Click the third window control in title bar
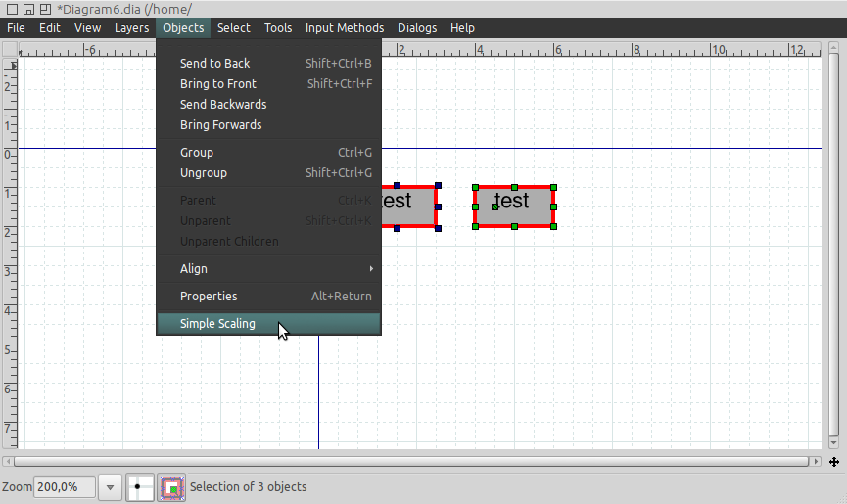Viewport: 847px width, 504px height. point(45,9)
